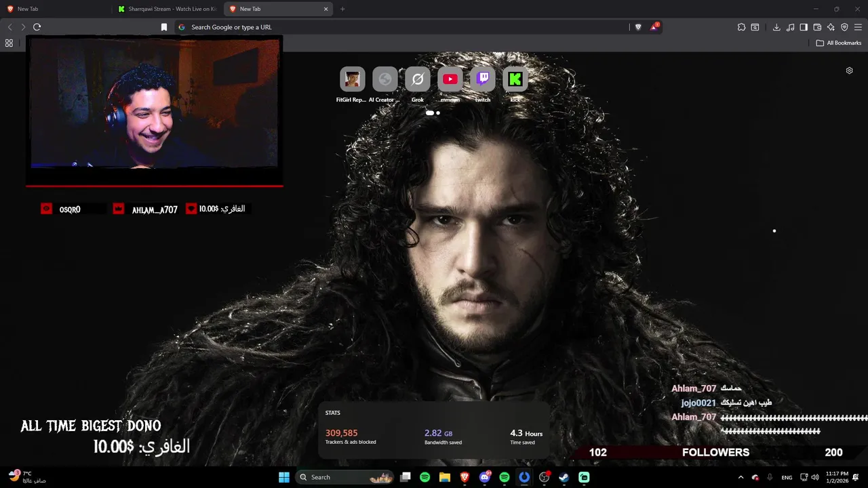Open File Explorer from the taskbar
Screen dimensions: 868x488
445,477
